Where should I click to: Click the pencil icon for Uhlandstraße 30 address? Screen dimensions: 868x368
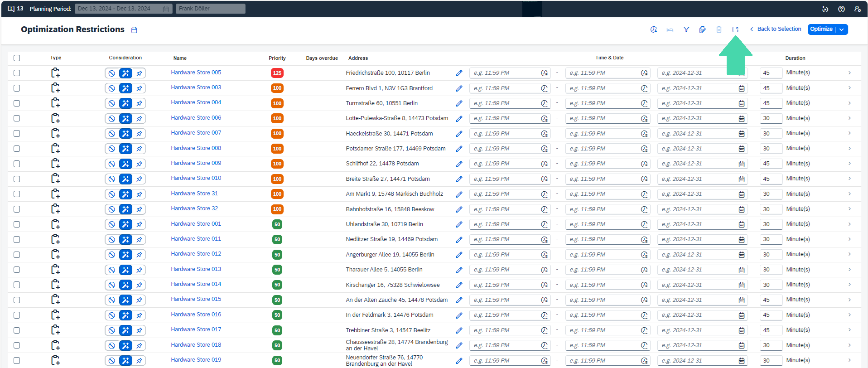(459, 224)
